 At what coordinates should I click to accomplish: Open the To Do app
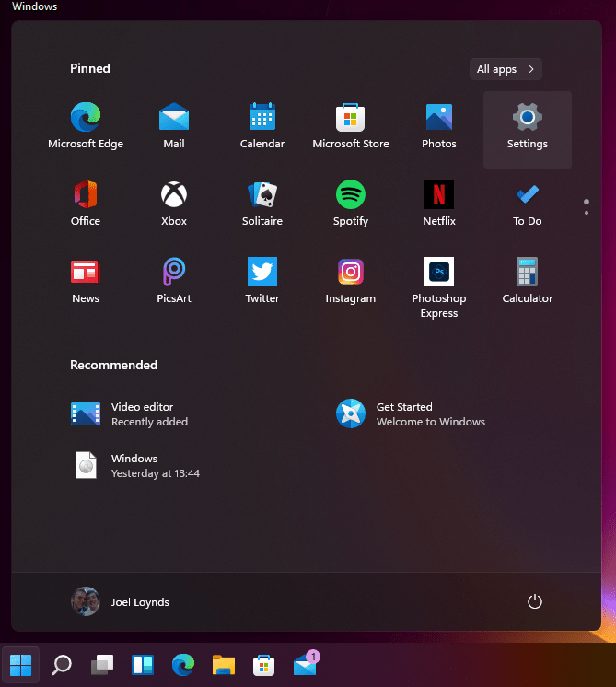pos(528,204)
